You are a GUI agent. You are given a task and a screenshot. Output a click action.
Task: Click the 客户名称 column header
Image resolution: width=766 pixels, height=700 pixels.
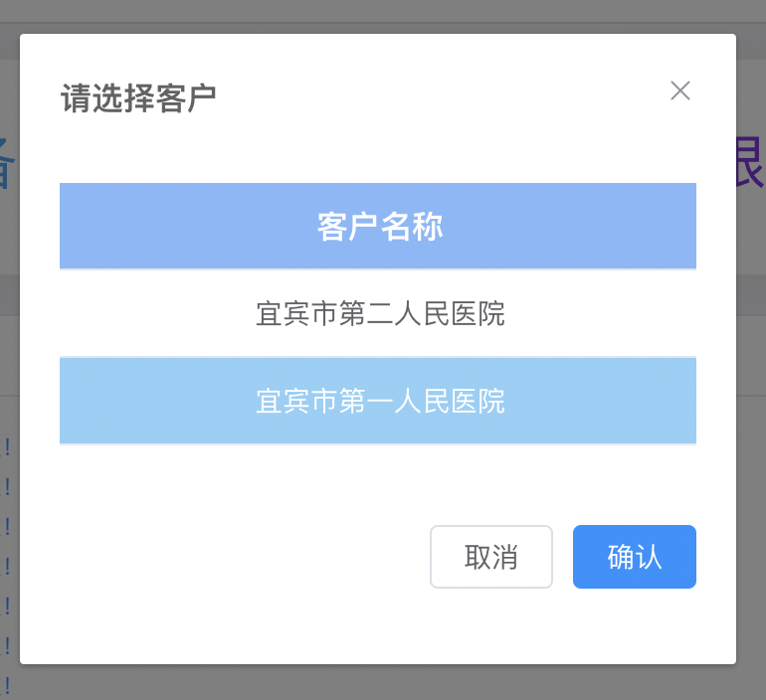(x=380, y=227)
